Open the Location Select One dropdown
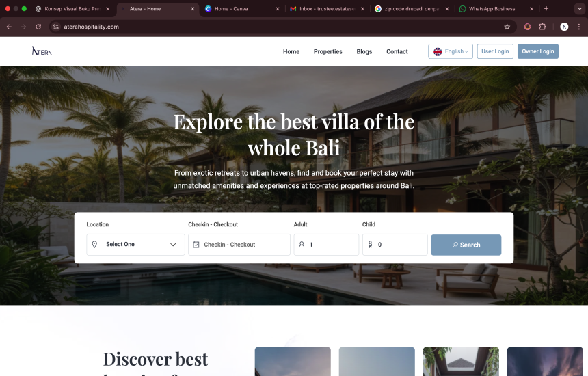This screenshot has width=588, height=376. [x=136, y=245]
